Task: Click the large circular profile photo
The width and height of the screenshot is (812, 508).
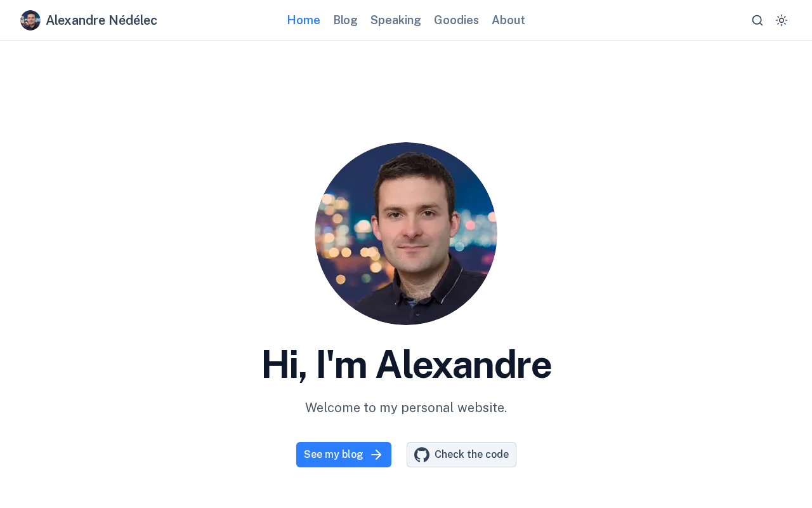Action: (406, 234)
